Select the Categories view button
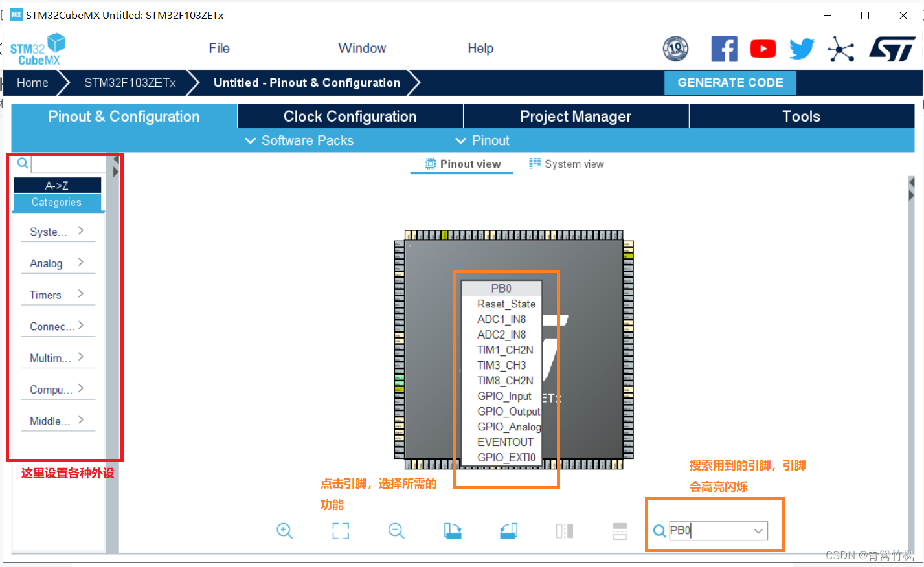Screen dimensions: 924x567 pos(57,202)
